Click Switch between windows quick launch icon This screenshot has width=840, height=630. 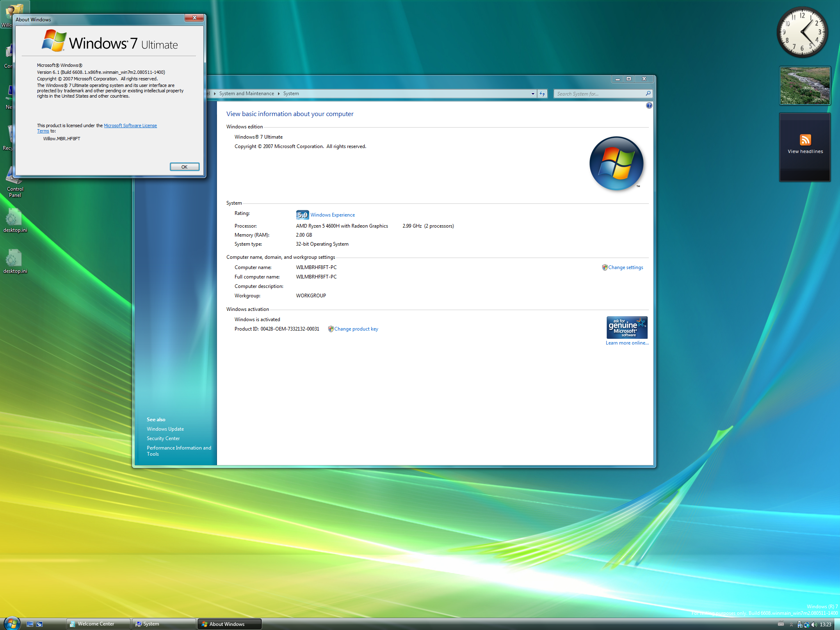(39, 624)
